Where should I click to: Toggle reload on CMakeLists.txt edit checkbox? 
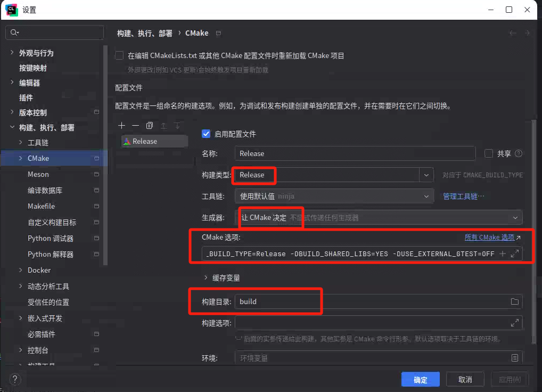click(x=119, y=55)
